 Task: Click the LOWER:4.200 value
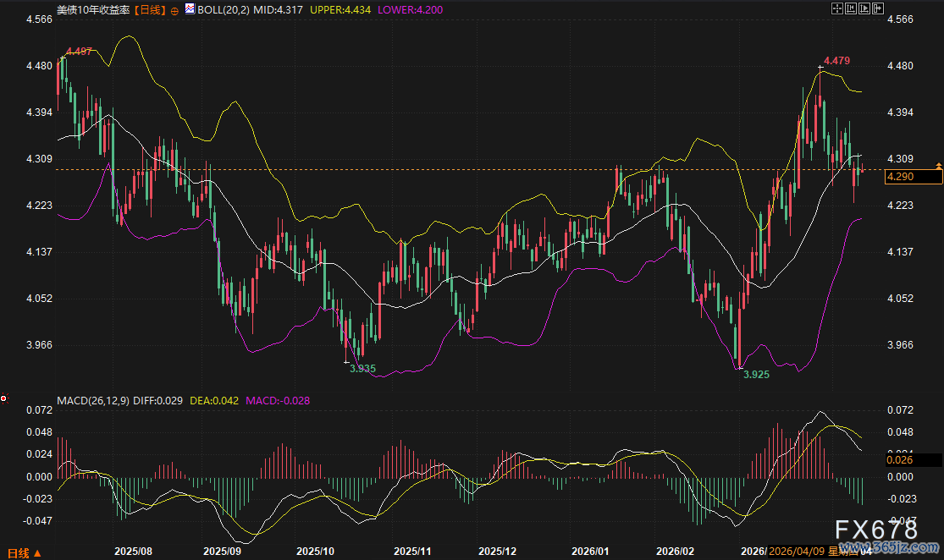(x=410, y=10)
